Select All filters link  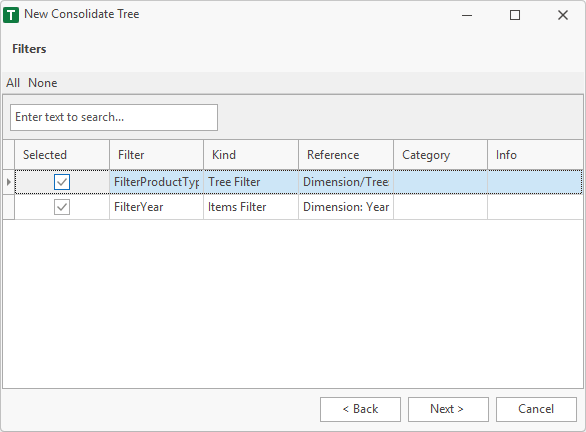pyautogui.click(x=13, y=83)
